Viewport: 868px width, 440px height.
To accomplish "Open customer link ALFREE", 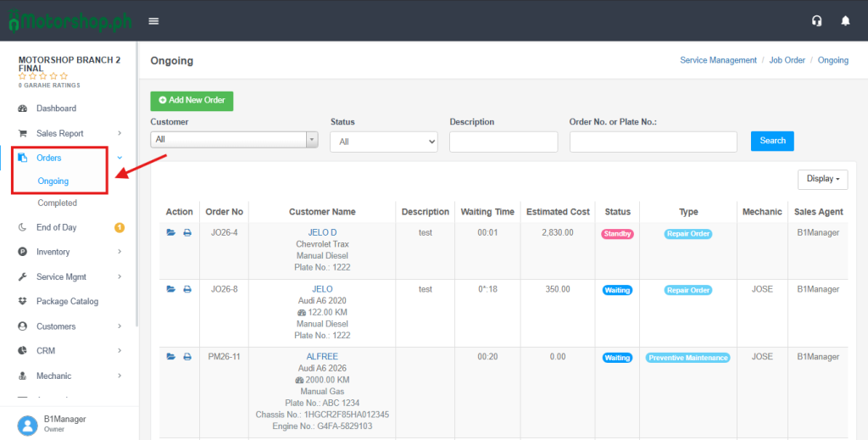I will (322, 357).
